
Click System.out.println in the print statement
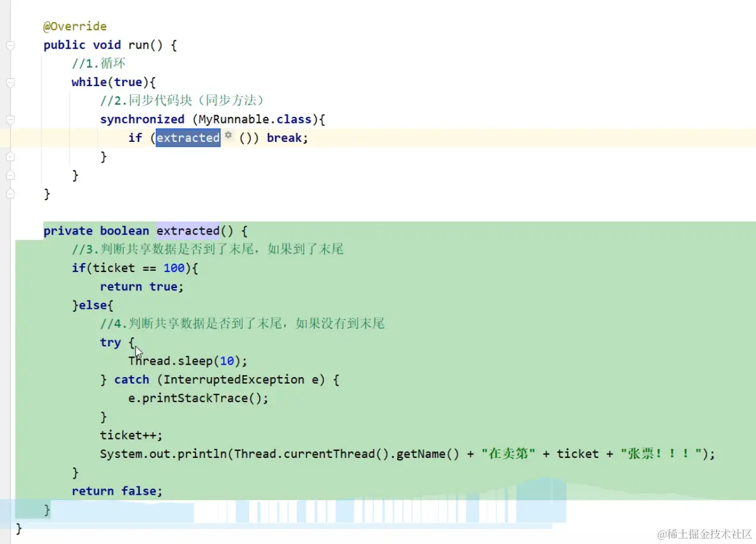coord(163,454)
